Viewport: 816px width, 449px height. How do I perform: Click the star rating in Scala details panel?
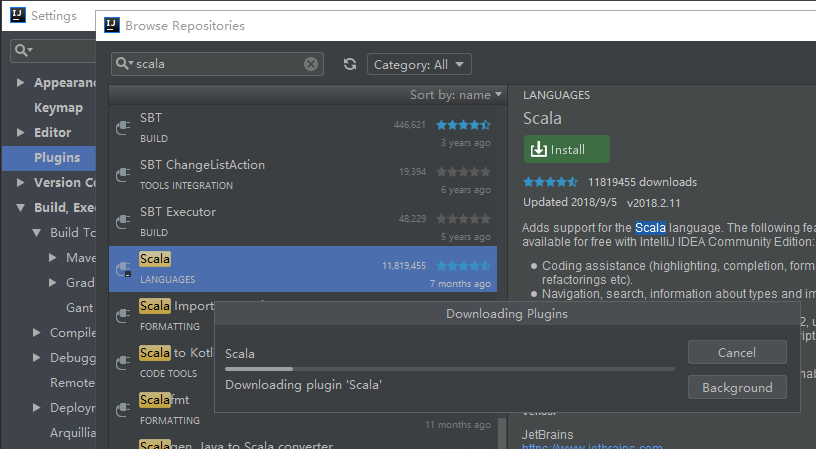pos(550,182)
